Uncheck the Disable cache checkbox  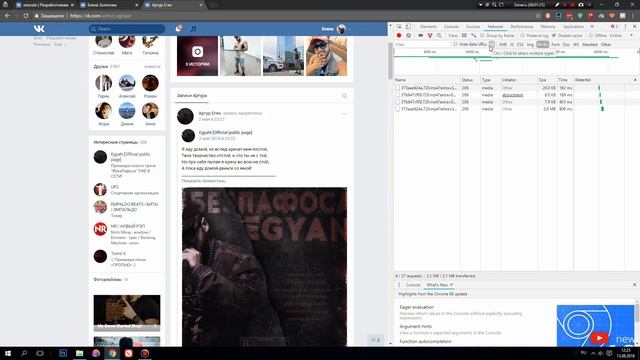(x=554, y=36)
